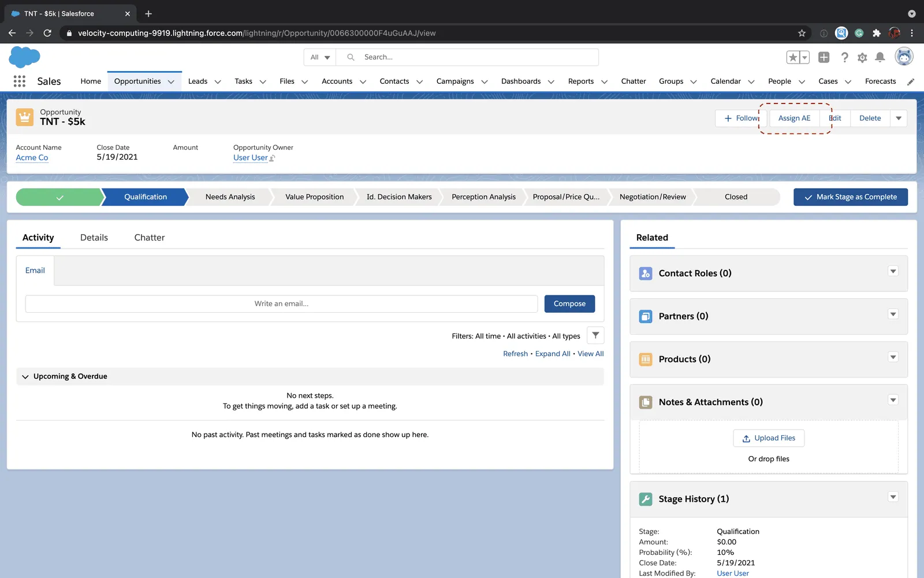Click the Contact Roles icon

click(x=646, y=273)
